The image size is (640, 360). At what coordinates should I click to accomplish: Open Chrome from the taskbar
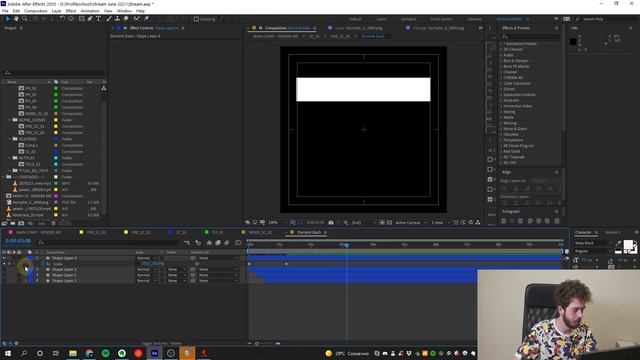click(x=89, y=353)
